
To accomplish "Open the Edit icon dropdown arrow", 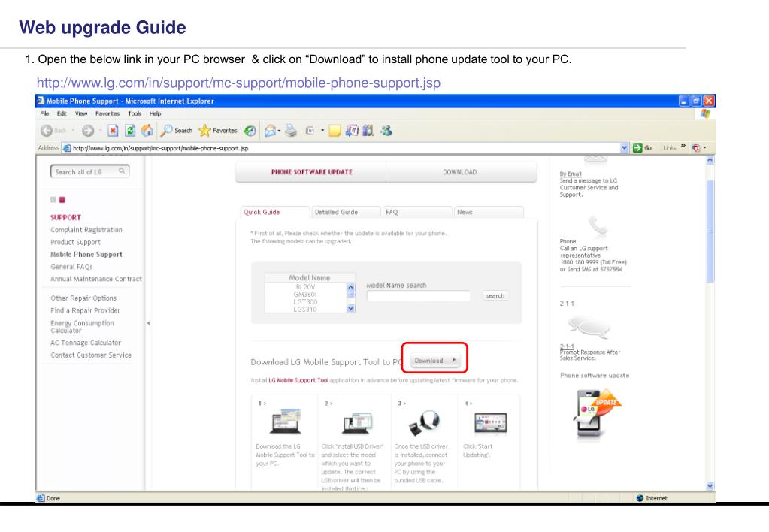I will coord(322,131).
